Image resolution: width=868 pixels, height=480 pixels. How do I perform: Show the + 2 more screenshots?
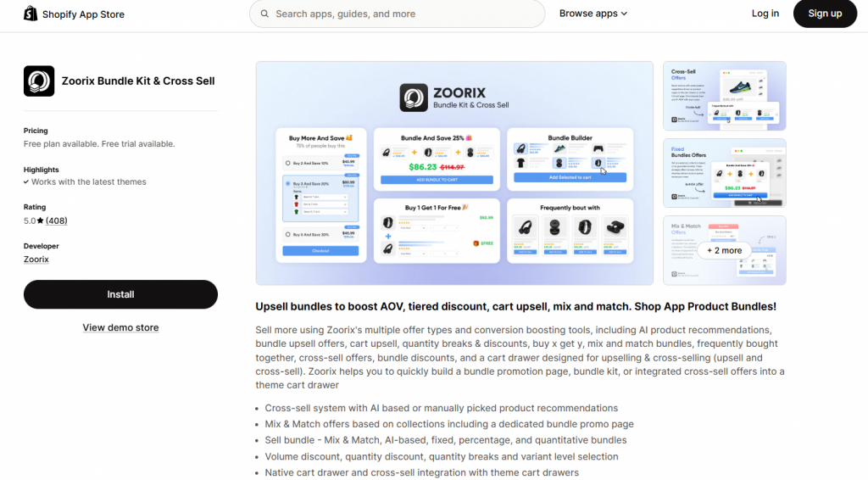pyautogui.click(x=724, y=250)
